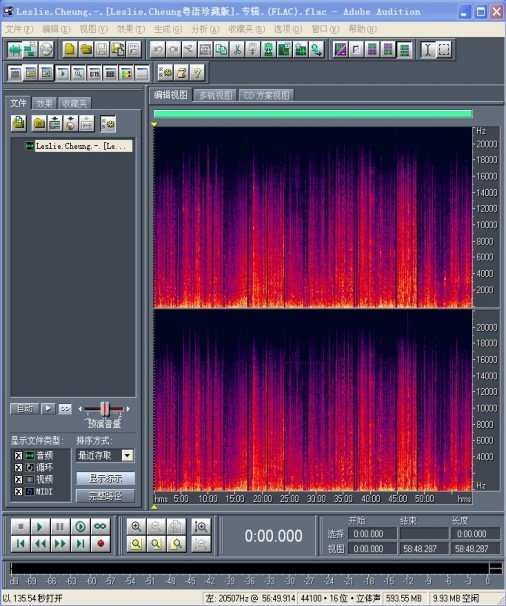Click the Redo arrow icon
Viewport: 506px width, 606px height.
coord(173,49)
